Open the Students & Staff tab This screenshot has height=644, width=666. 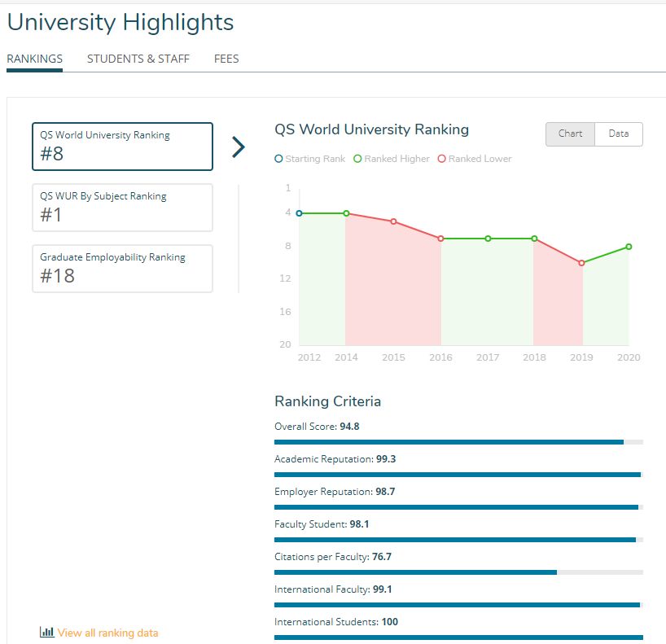pos(138,59)
